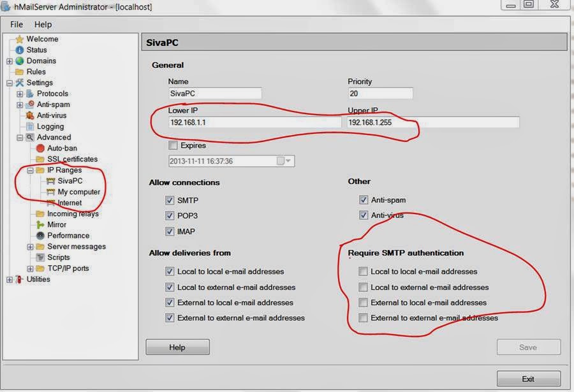574x392 pixels.
Task: Click the Anti-virus bug icon in the tree
Action: [30, 115]
